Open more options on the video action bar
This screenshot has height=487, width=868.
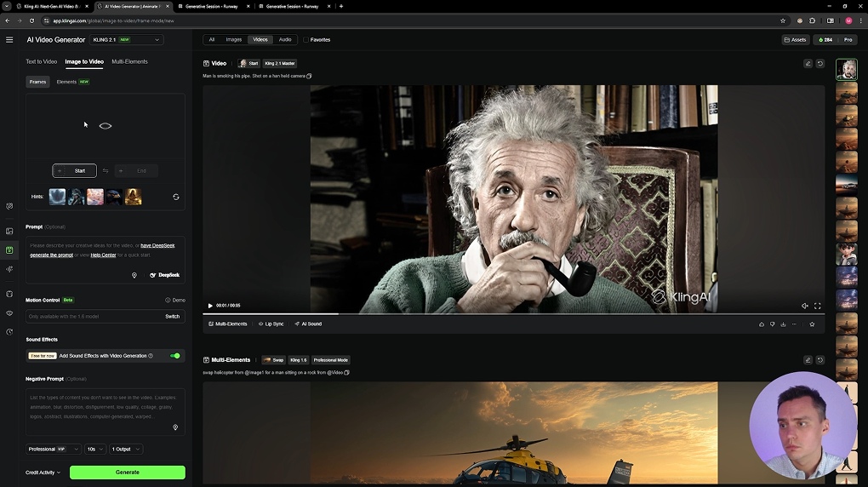click(x=794, y=324)
